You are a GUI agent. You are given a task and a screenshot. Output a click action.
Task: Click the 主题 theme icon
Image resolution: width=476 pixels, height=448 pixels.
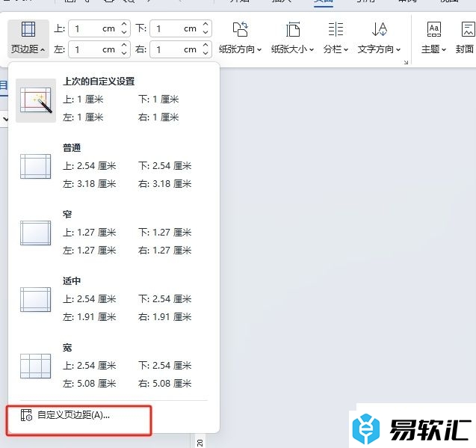coord(434,29)
